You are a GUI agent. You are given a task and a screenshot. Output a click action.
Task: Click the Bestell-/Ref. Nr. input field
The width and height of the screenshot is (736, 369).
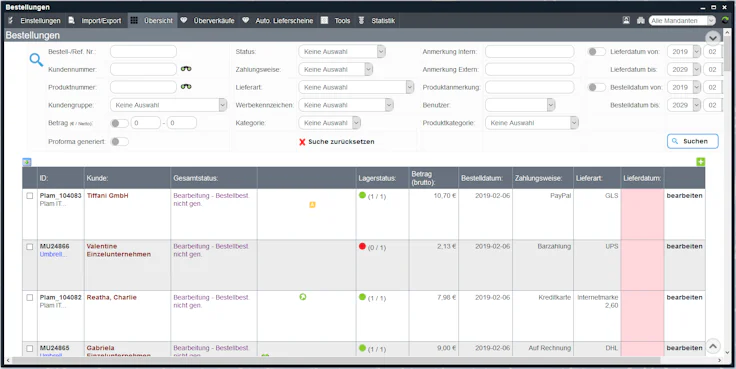143,52
